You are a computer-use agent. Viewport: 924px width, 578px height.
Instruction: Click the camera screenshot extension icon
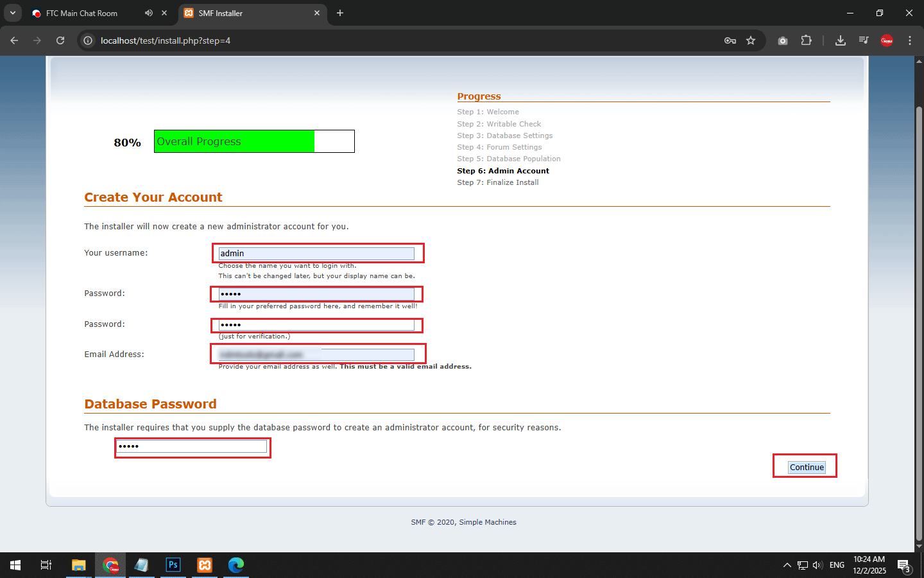(783, 40)
